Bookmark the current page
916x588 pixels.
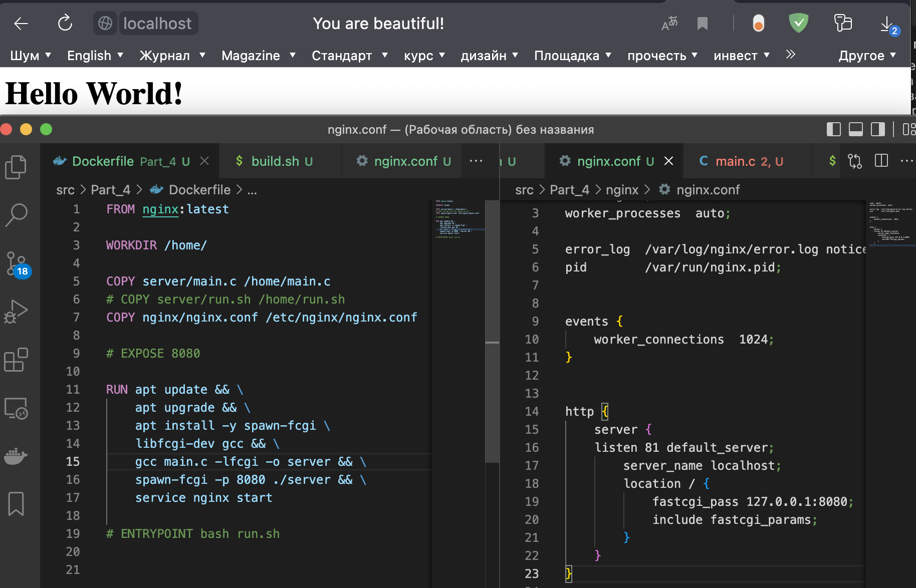pyautogui.click(x=703, y=23)
